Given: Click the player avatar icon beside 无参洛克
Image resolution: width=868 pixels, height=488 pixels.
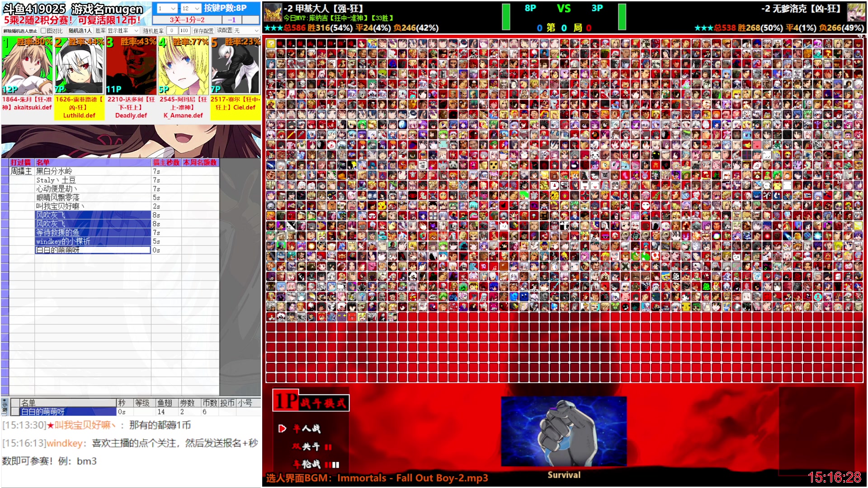Looking at the screenshot, I should [x=856, y=13].
